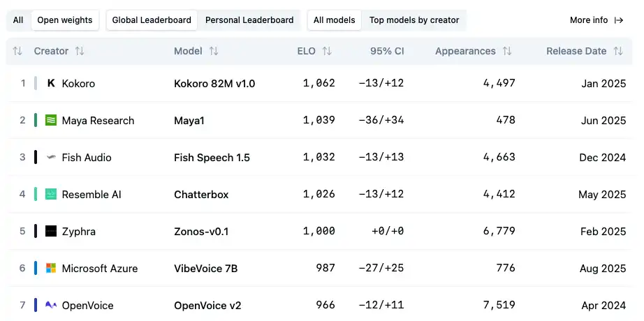
Task: Click the Microsoft Azure logo icon
Action: tap(51, 269)
